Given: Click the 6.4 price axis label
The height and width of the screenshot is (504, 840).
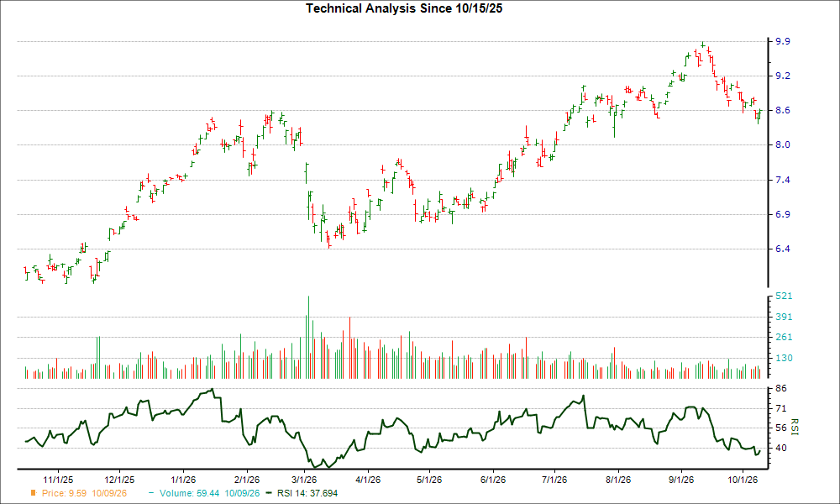Looking at the screenshot, I should [783, 249].
